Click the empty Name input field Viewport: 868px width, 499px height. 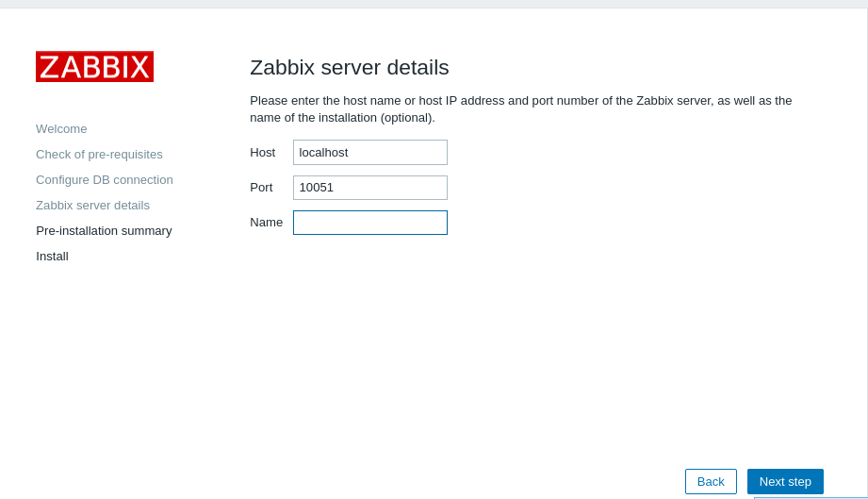click(369, 223)
